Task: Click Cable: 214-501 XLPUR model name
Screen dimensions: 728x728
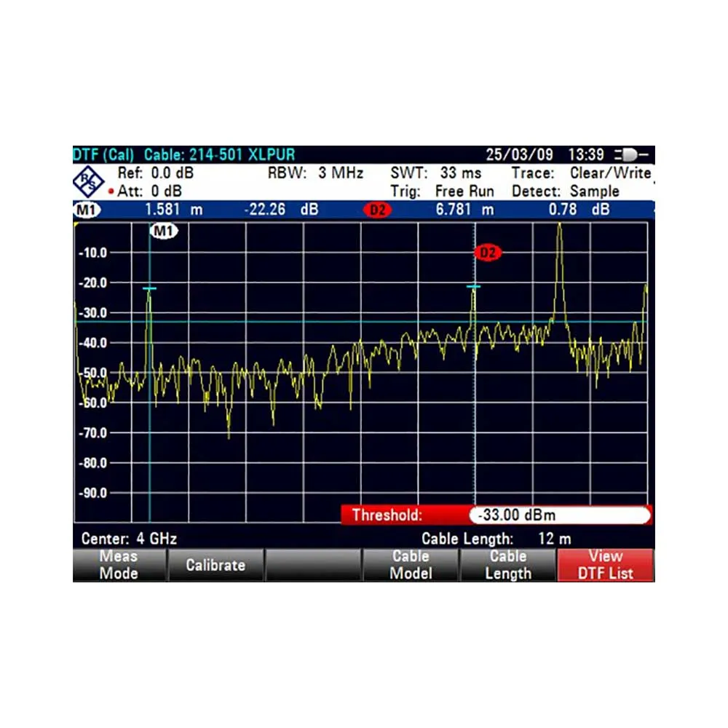Action: [x=219, y=154]
